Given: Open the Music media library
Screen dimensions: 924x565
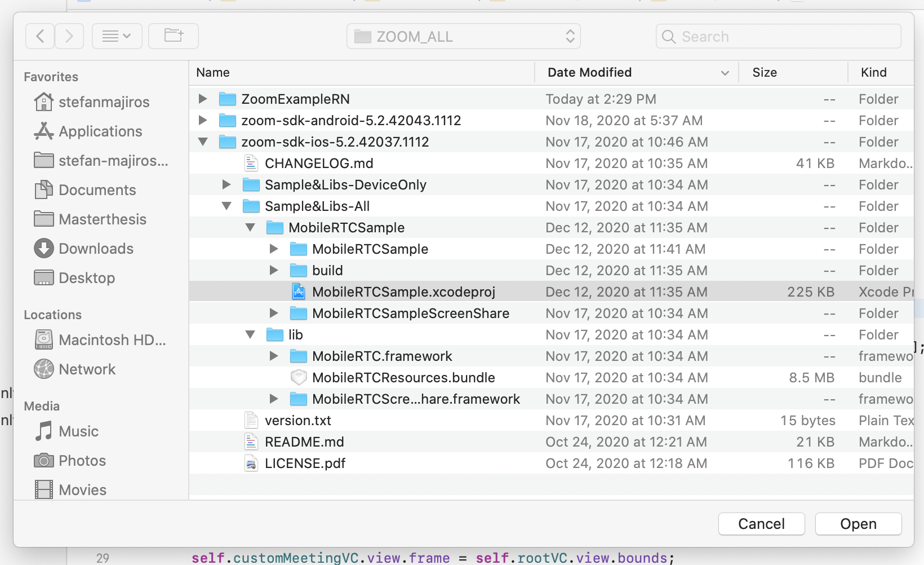Looking at the screenshot, I should coord(78,431).
